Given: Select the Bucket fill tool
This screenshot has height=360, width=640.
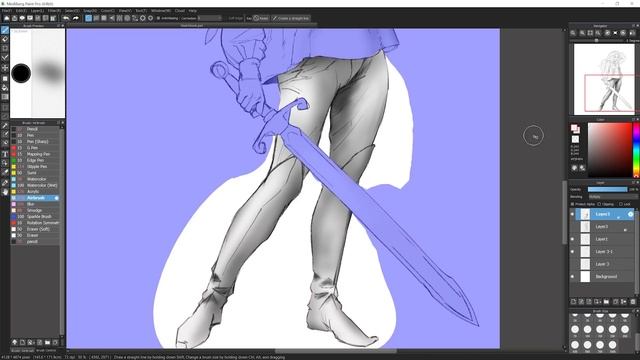Looking at the screenshot, I should (x=5, y=88).
